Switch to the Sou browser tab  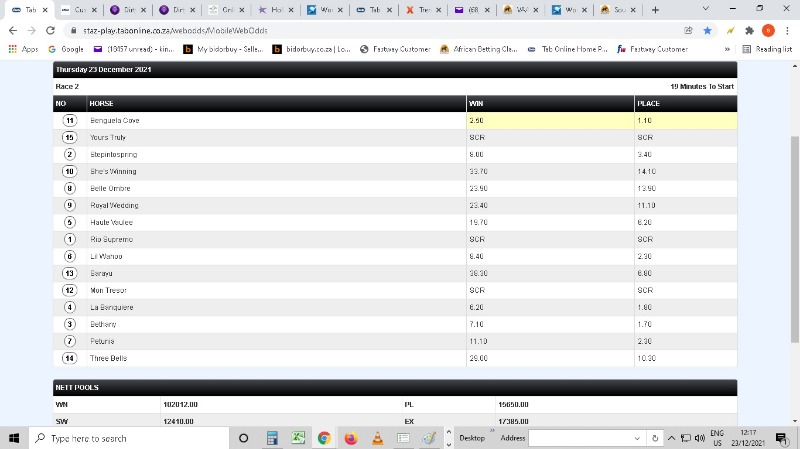point(617,10)
